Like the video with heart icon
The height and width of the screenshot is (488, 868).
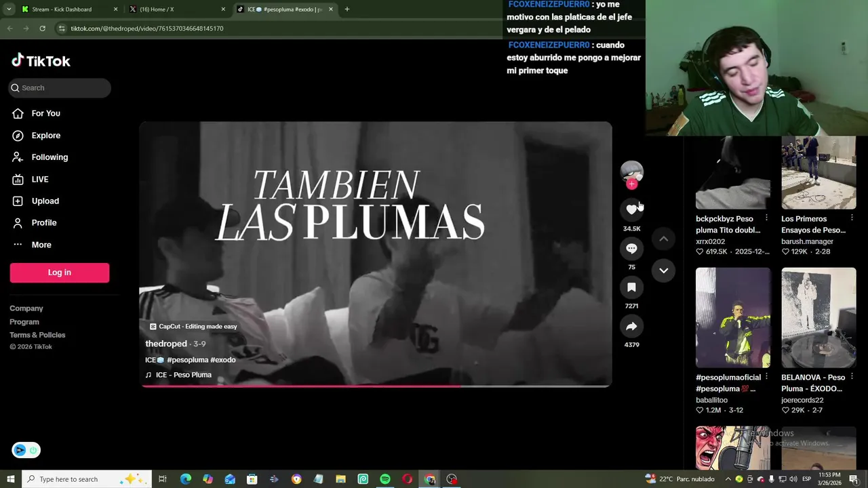631,209
